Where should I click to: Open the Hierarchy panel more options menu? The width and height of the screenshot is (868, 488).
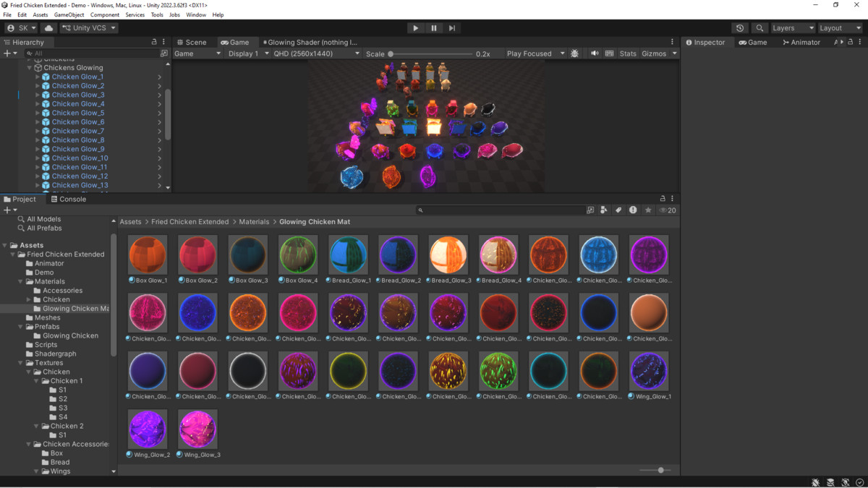pyautogui.click(x=163, y=42)
